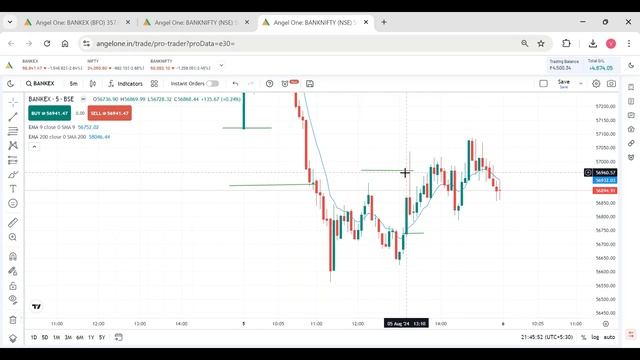Lock all drawing tools
Screen dimensions: 640x360
tap(13, 286)
